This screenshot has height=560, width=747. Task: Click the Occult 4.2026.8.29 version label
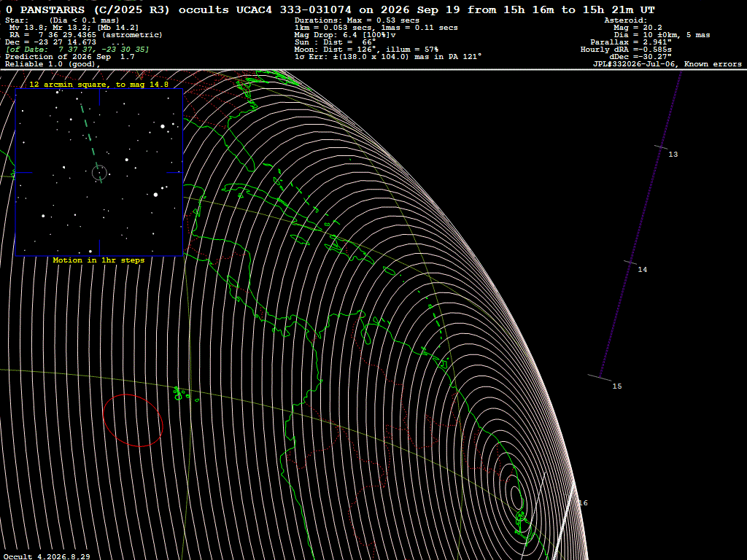click(47, 556)
